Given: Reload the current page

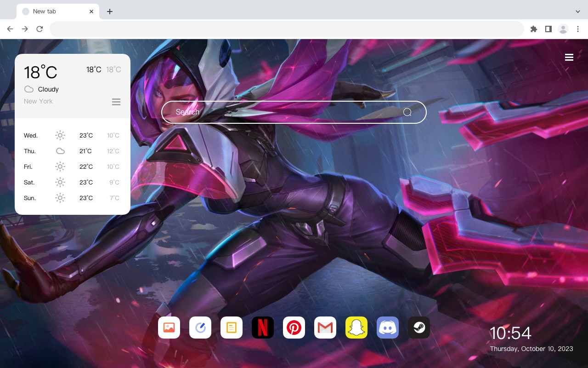Looking at the screenshot, I should pyautogui.click(x=40, y=29).
